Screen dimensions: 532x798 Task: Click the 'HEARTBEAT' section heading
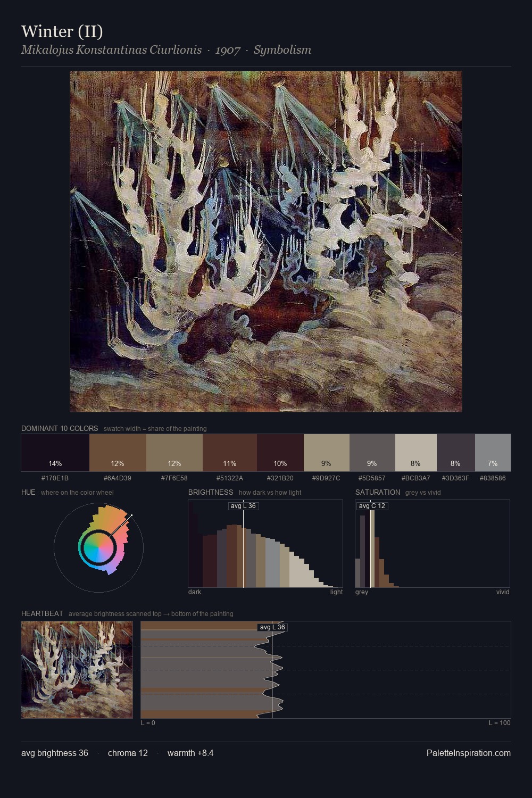[x=42, y=613]
